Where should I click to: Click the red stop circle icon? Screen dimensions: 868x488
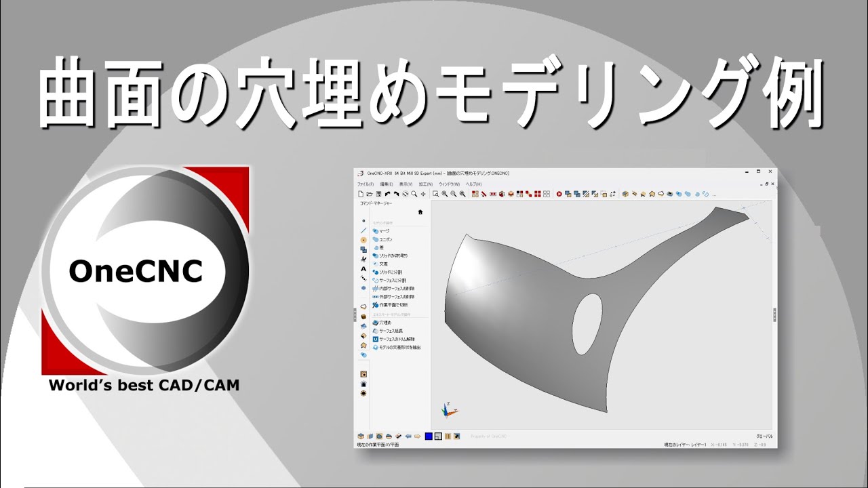coord(559,194)
